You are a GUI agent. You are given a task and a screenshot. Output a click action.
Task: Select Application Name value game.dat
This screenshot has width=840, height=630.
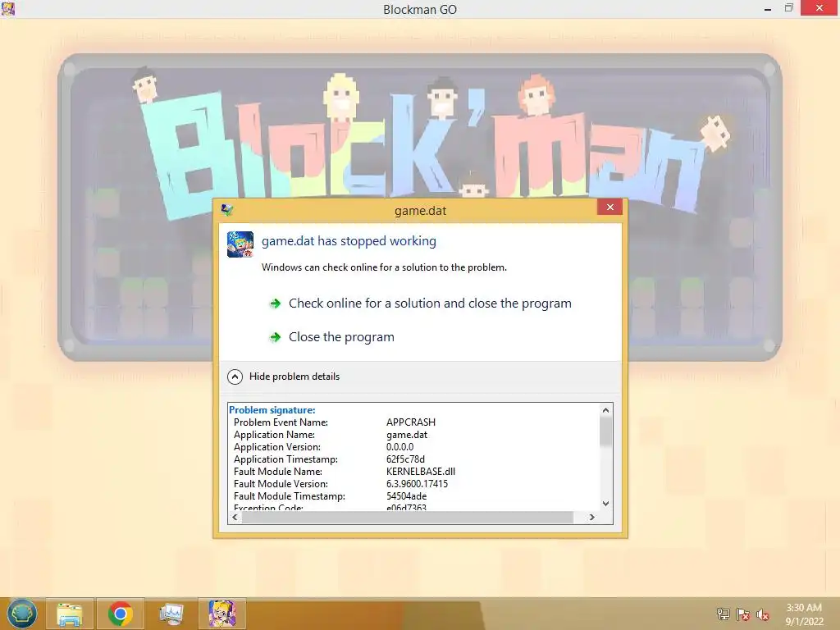tap(407, 435)
